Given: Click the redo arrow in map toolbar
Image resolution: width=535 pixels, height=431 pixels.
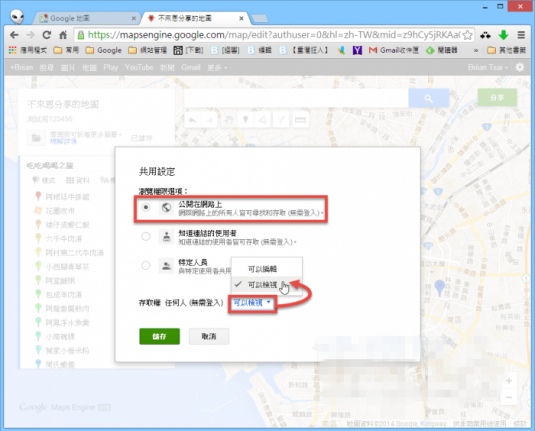Looking at the screenshot, I should (x=209, y=120).
